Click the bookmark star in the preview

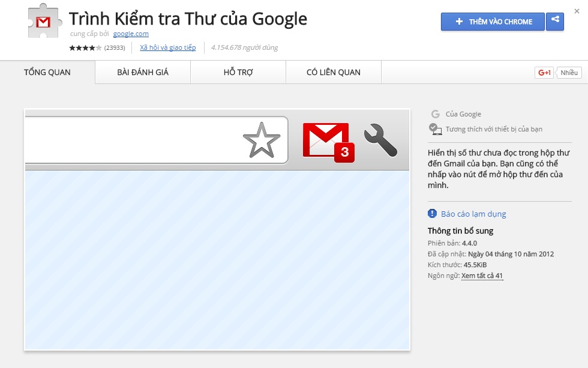click(x=262, y=140)
